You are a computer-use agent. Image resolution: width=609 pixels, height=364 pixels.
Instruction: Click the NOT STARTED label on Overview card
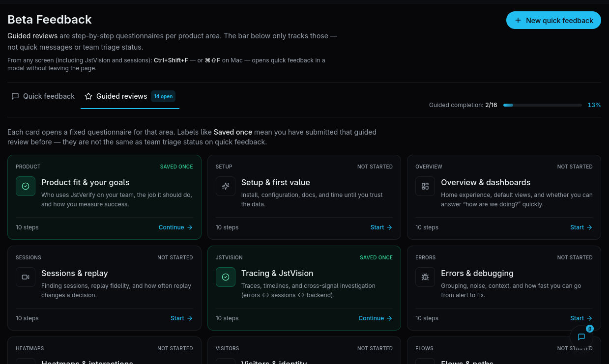[x=575, y=167]
